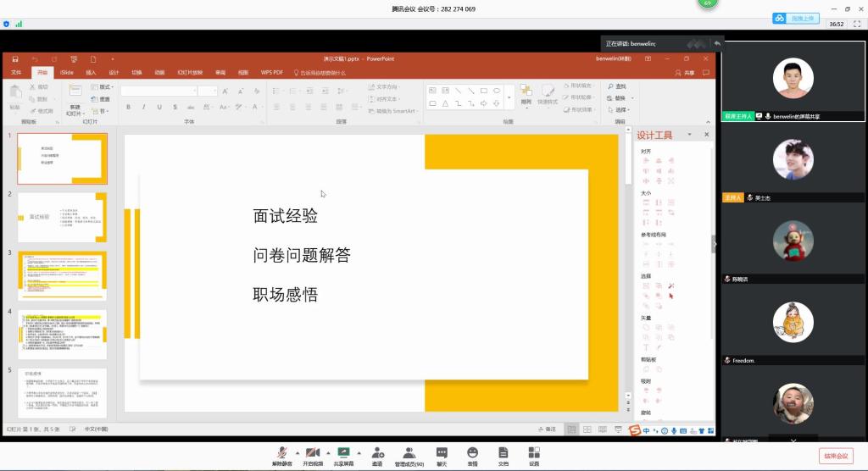Image resolution: width=868 pixels, height=471 pixels.
Task: Toggle 解除静音 microphone unmute
Action: [x=281, y=453]
